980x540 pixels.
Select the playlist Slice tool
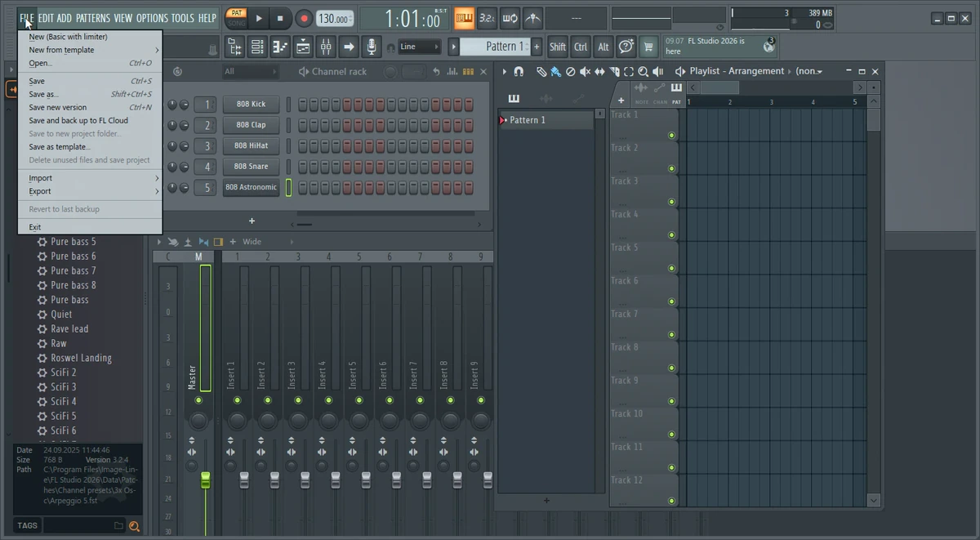pyautogui.click(x=614, y=72)
